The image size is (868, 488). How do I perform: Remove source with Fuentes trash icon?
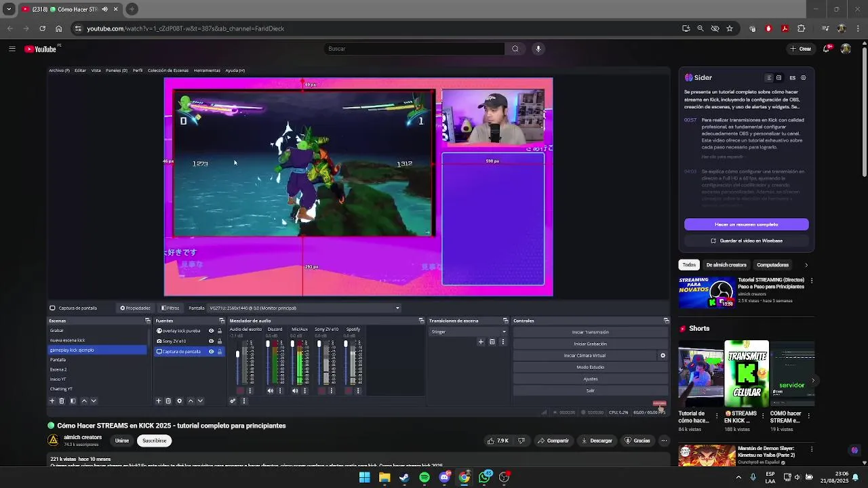pyautogui.click(x=168, y=401)
